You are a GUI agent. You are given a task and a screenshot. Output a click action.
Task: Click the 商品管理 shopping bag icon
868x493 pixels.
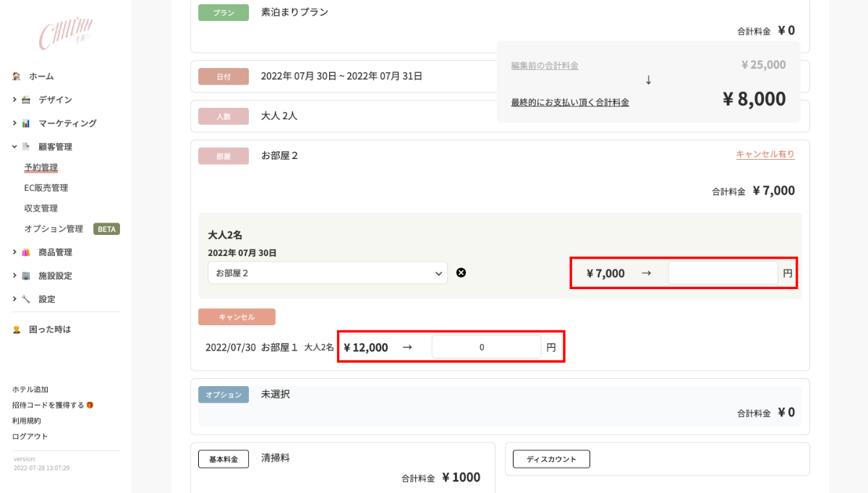click(26, 252)
